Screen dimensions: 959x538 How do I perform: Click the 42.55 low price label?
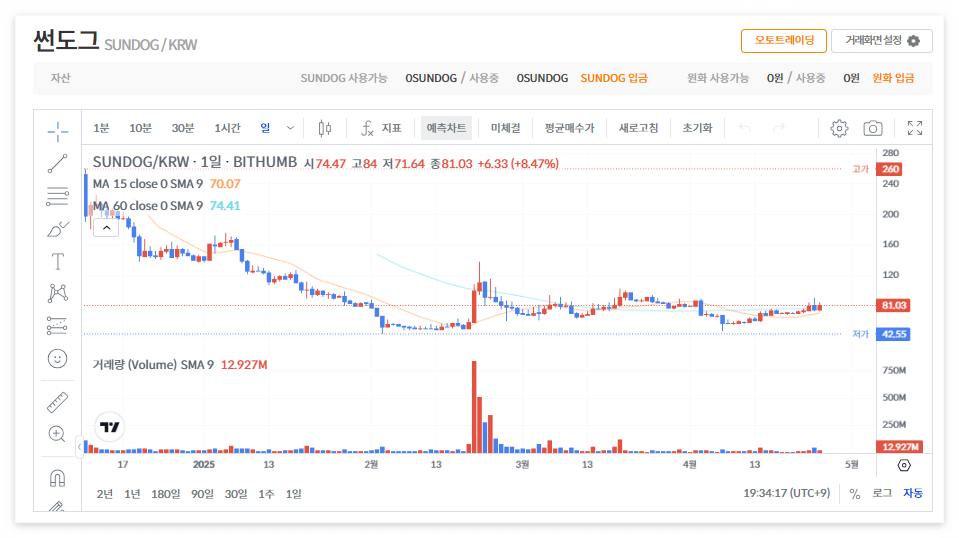(894, 334)
